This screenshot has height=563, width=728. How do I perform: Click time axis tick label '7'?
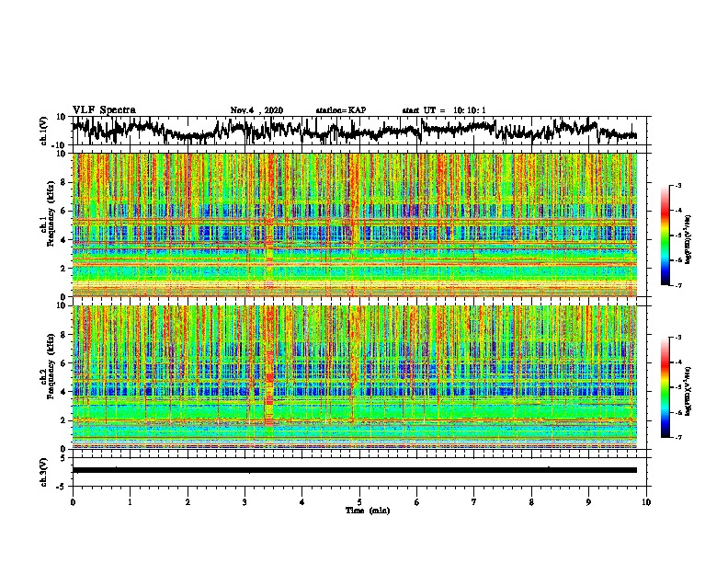(x=474, y=502)
